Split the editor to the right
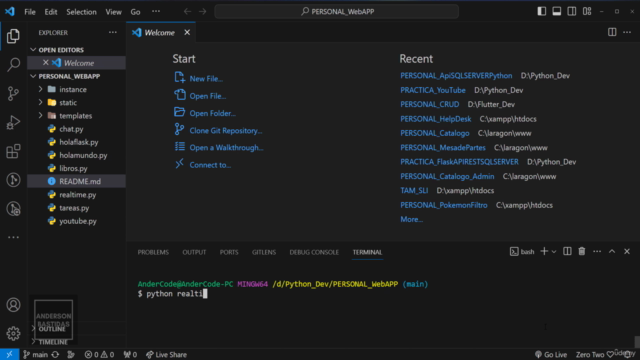 (612, 32)
